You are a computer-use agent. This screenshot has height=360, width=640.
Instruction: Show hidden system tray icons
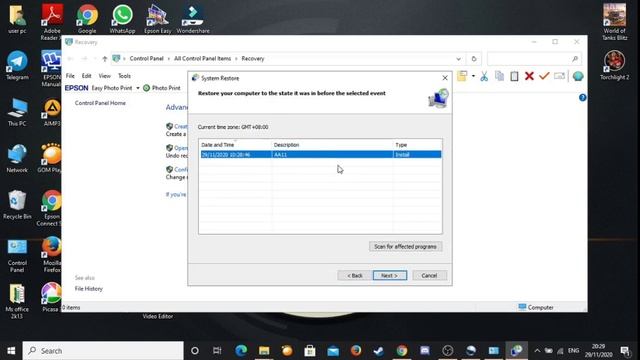pyautogui.click(x=537, y=351)
